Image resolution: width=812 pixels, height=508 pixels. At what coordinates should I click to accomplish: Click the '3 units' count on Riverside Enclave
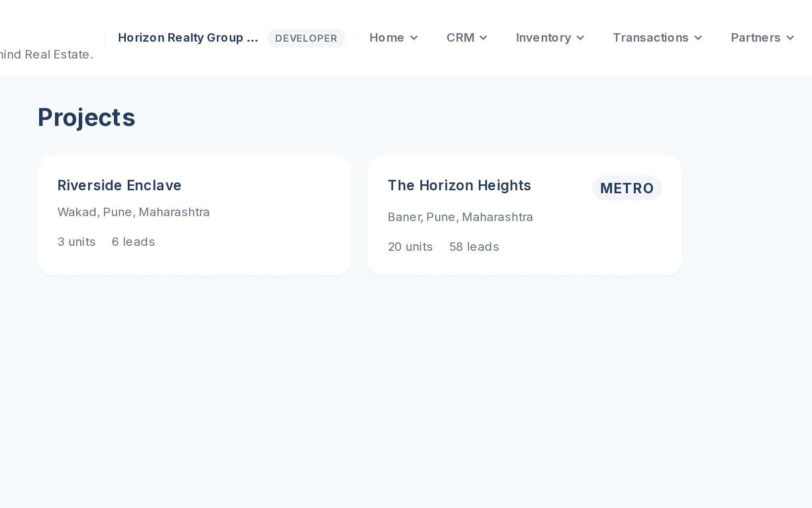77,242
